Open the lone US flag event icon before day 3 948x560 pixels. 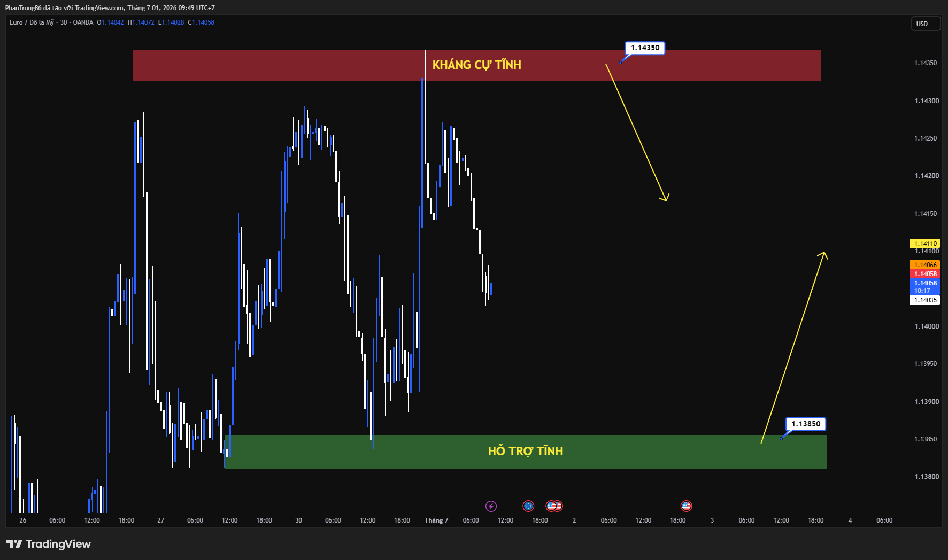686,506
